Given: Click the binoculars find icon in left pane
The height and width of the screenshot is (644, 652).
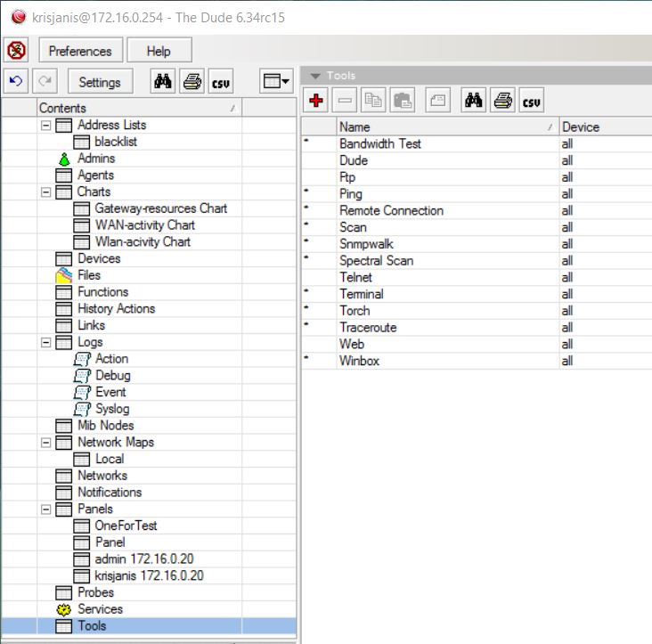Looking at the screenshot, I should click(163, 81).
